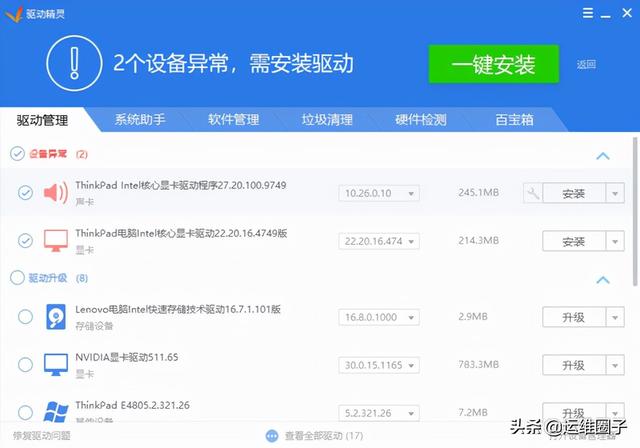Uncheck the ThinkPad Intel 22.20.16.4749 driver checkbox
This screenshot has height=448, width=640.
pyautogui.click(x=25, y=240)
